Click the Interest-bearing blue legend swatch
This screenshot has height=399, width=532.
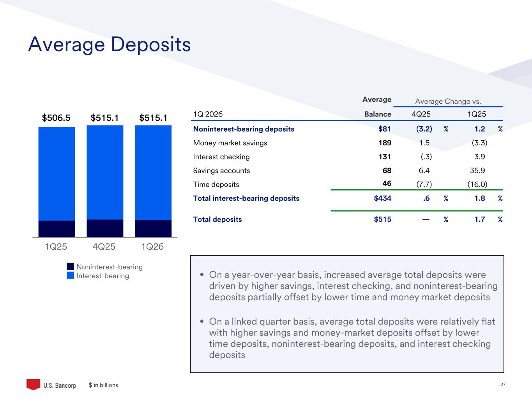(70, 275)
